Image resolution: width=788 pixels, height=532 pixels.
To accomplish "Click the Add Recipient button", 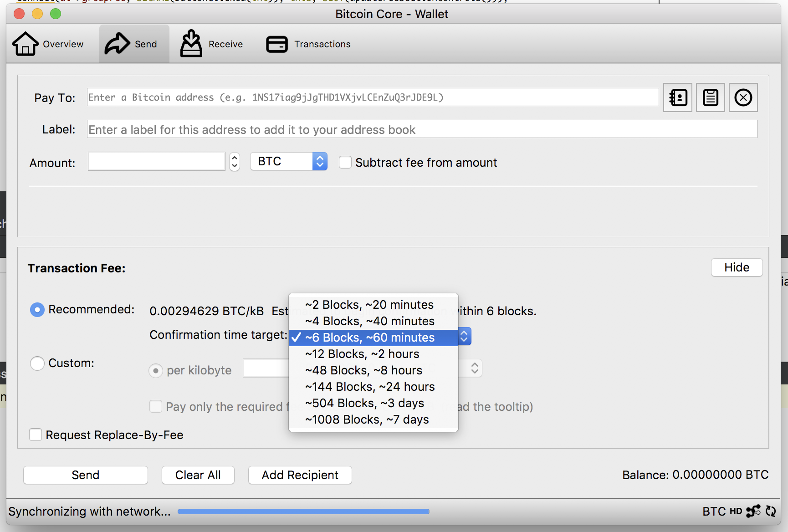I will tap(300, 475).
